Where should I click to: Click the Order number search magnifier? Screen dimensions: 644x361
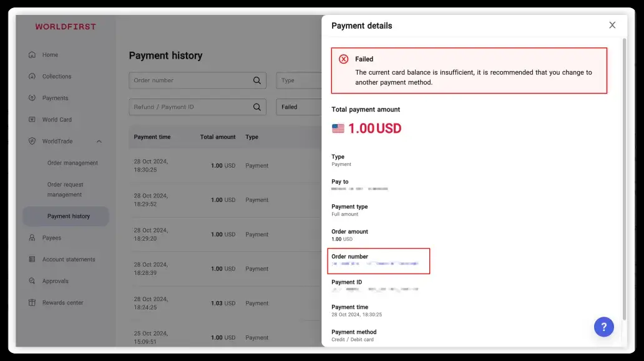point(257,80)
